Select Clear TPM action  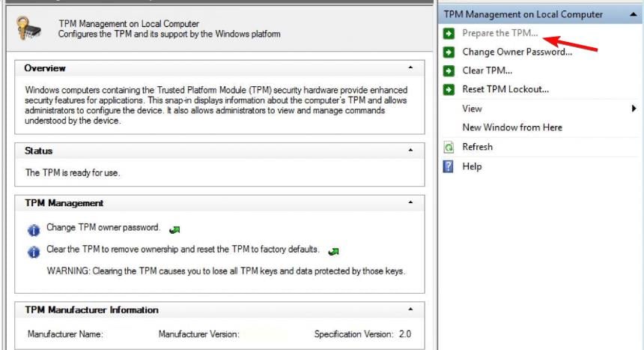(487, 70)
